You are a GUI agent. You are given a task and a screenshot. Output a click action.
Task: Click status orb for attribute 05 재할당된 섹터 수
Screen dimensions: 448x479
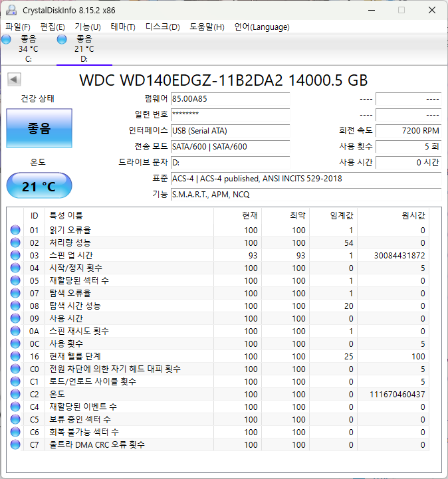[15, 280]
